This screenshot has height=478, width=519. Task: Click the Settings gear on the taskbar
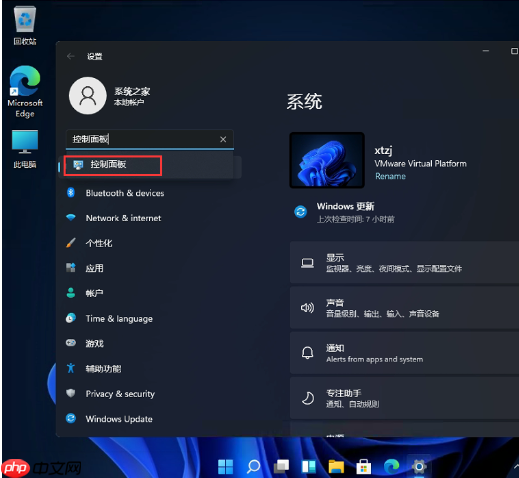tap(419, 466)
